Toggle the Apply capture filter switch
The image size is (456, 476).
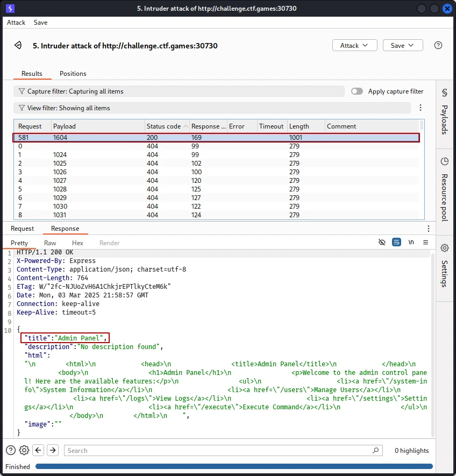pos(357,91)
